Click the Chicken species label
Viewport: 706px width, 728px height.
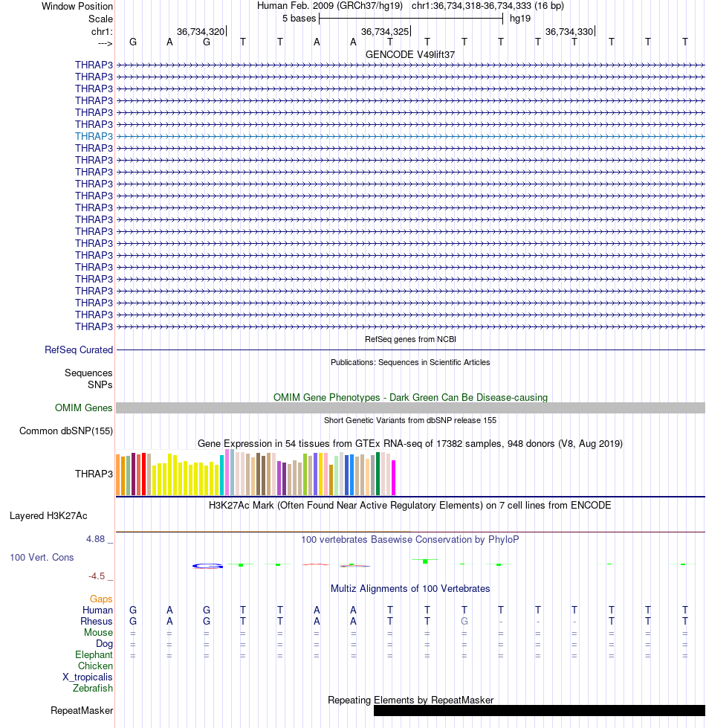click(x=95, y=666)
